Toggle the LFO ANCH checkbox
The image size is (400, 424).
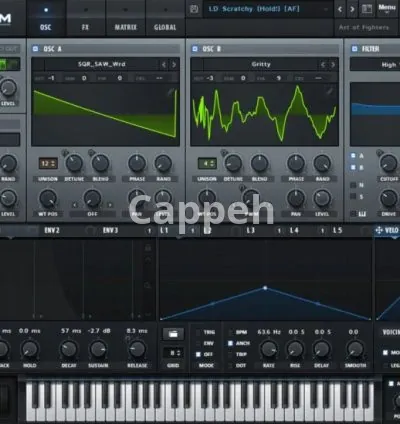pos(230,343)
